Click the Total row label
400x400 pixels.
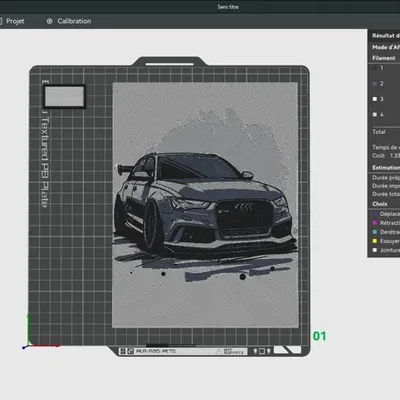click(x=379, y=132)
